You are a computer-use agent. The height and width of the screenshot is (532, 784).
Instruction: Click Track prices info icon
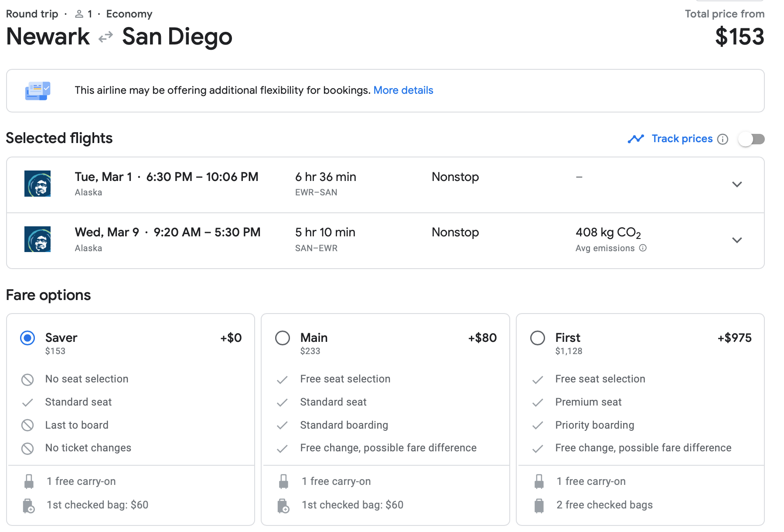723,139
